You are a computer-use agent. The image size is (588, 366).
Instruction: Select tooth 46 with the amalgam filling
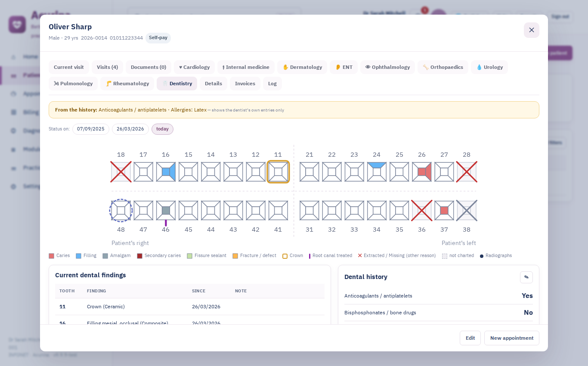pos(166,211)
